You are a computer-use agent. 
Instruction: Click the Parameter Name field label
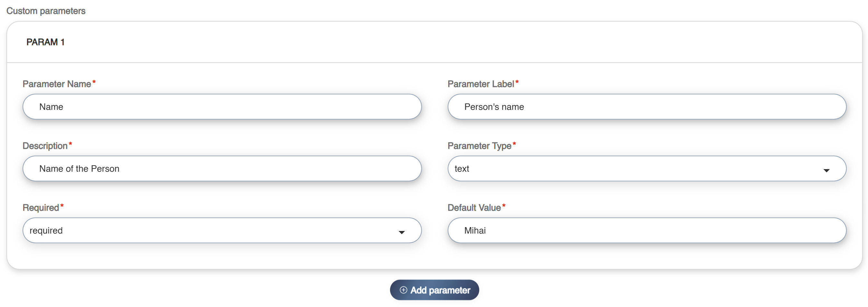point(57,84)
